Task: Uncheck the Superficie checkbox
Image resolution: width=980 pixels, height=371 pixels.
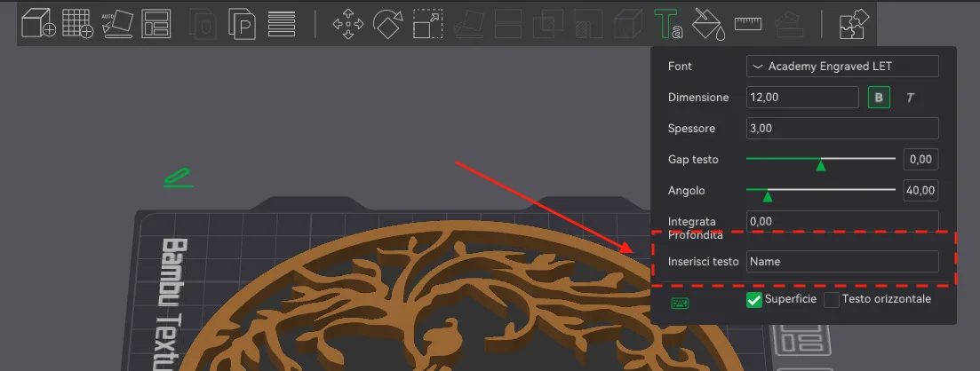Action: [x=753, y=300]
